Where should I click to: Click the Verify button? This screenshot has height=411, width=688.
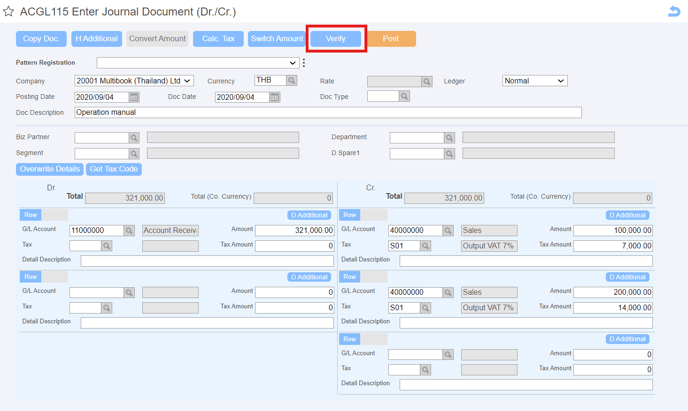336,39
